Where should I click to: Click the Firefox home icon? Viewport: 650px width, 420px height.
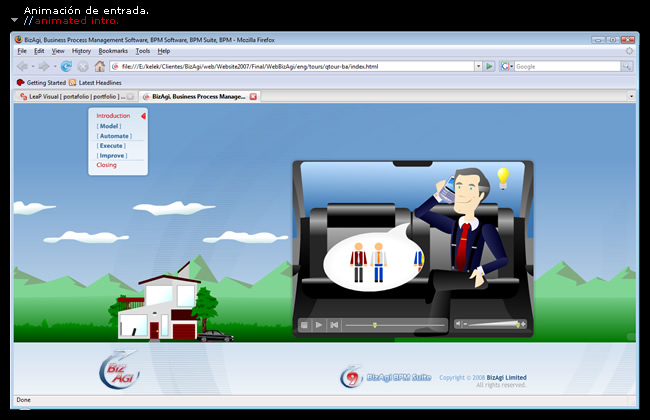point(100,66)
